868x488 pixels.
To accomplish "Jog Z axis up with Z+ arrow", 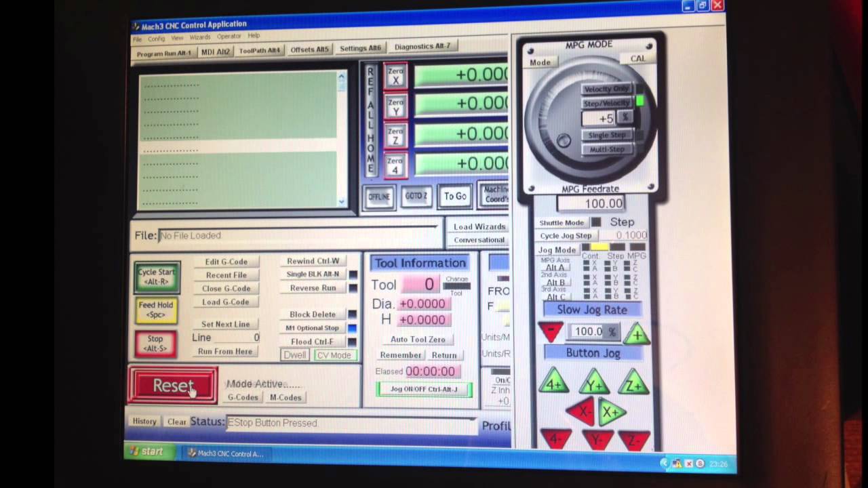I will pos(634,382).
